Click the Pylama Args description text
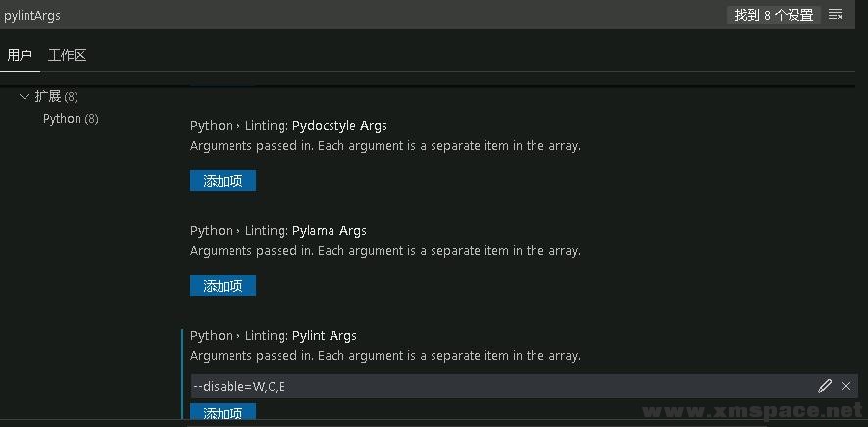The height and width of the screenshot is (427, 868). (385, 251)
